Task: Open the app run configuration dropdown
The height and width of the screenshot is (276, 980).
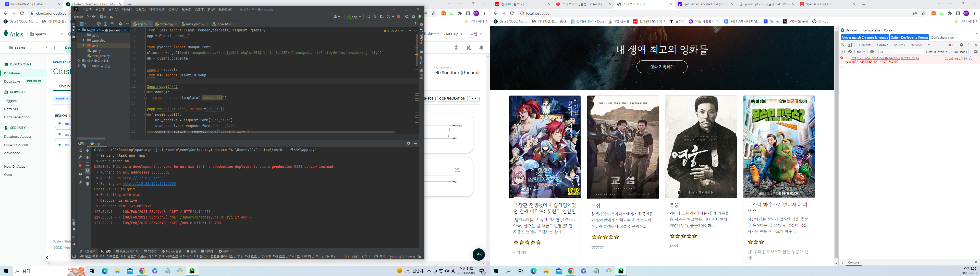Action: click(354, 17)
